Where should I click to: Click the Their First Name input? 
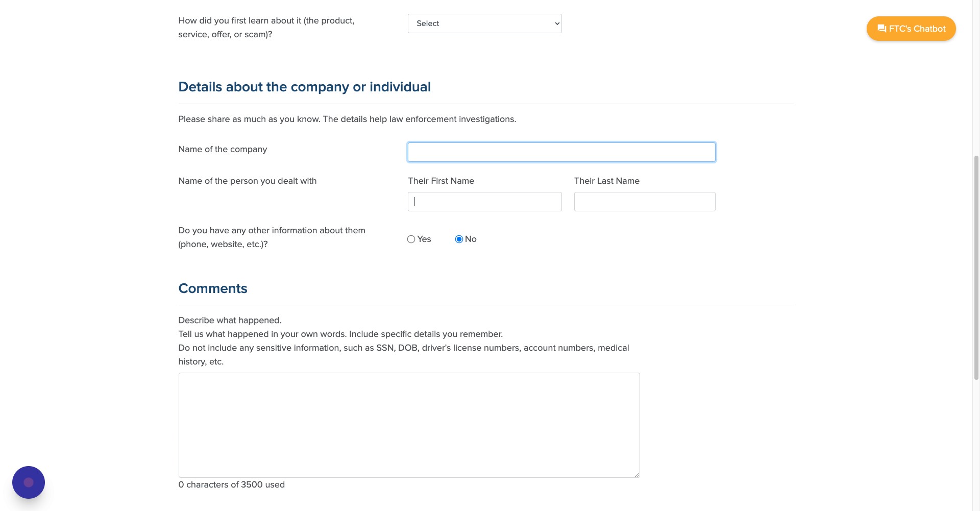[484, 202]
